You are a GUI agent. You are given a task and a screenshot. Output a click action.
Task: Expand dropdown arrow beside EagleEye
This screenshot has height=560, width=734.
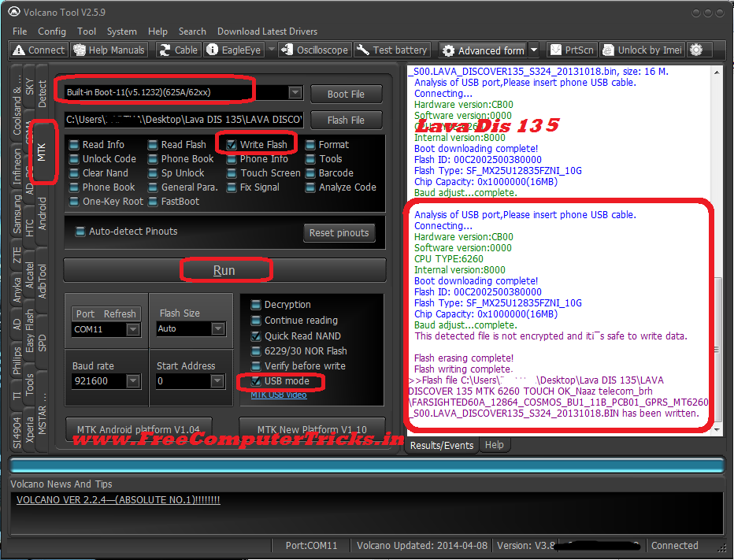coord(271,49)
